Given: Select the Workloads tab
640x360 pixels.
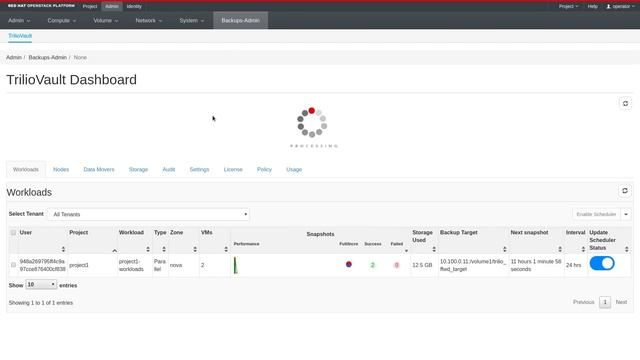Looking at the screenshot, I should click(26, 169).
